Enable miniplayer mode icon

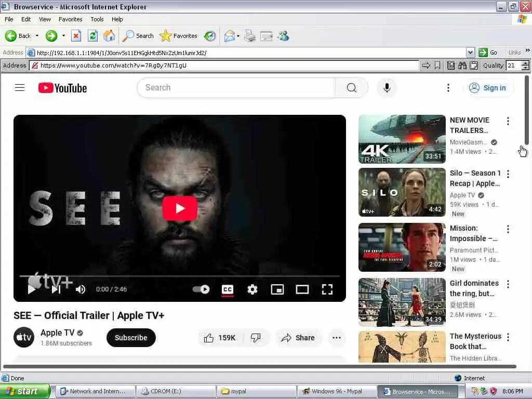click(277, 289)
